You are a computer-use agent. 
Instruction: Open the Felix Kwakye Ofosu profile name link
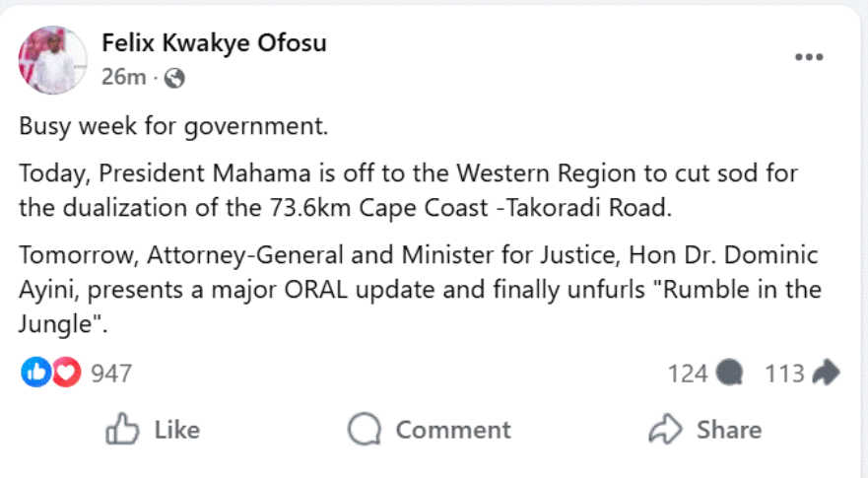click(214, 43)
